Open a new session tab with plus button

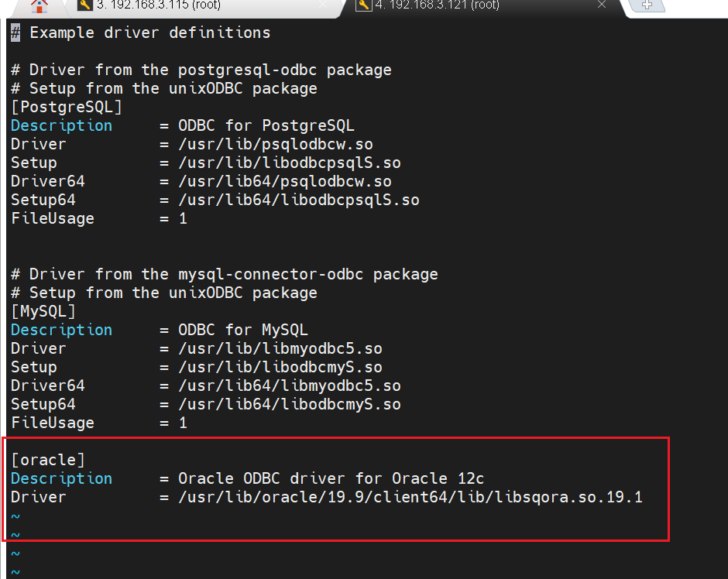(x=647, y=5)
